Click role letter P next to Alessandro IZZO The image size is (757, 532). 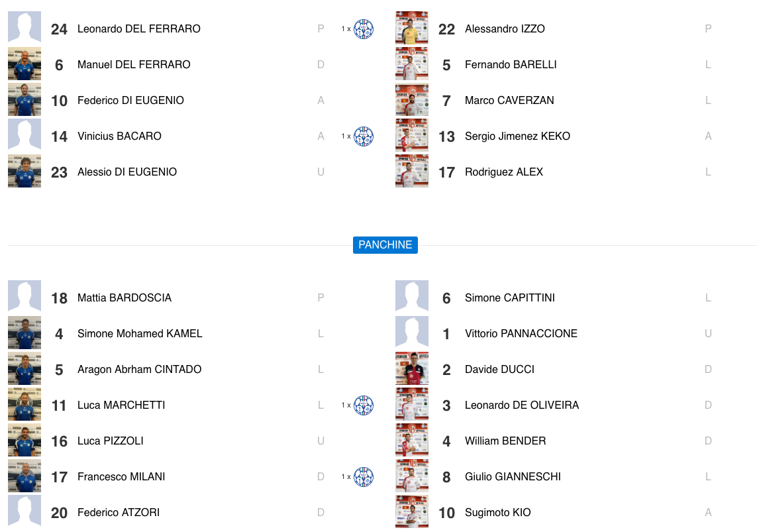coord(708,29)
